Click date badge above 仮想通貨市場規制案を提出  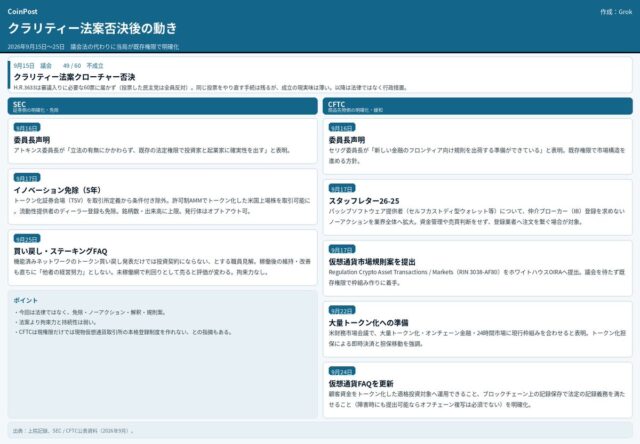click(342, 249)
